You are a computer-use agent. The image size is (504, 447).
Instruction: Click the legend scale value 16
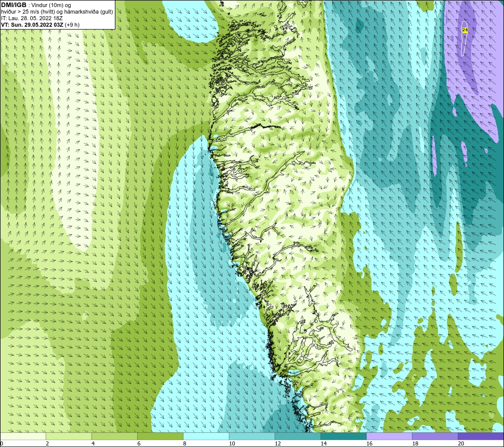click(369, 443)
